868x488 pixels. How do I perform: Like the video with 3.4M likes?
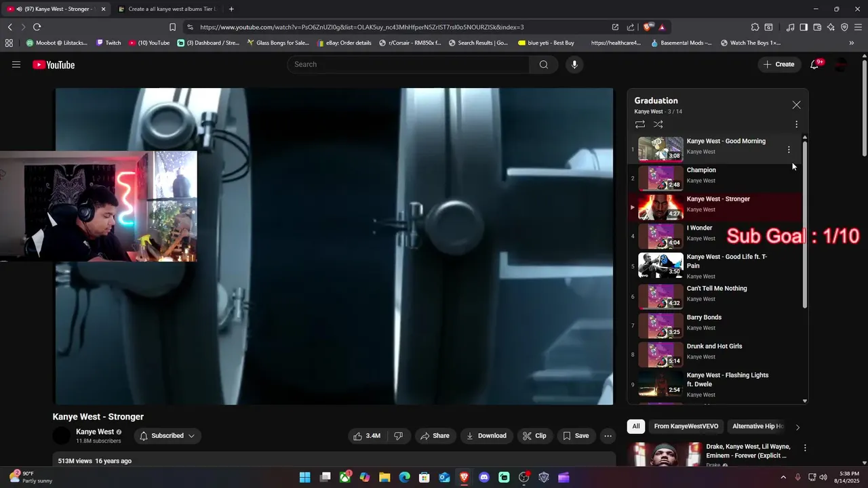pos(366,436)
